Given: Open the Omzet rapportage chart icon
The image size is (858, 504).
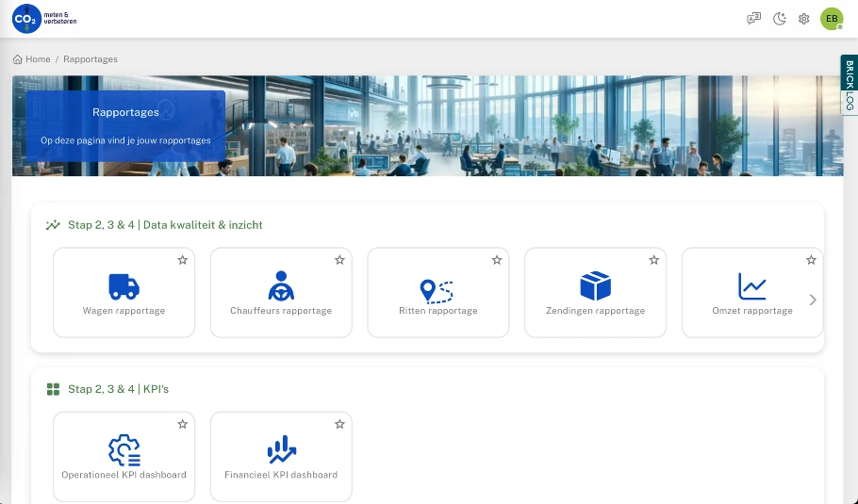Looking at the screenshot, I should 751,286.
